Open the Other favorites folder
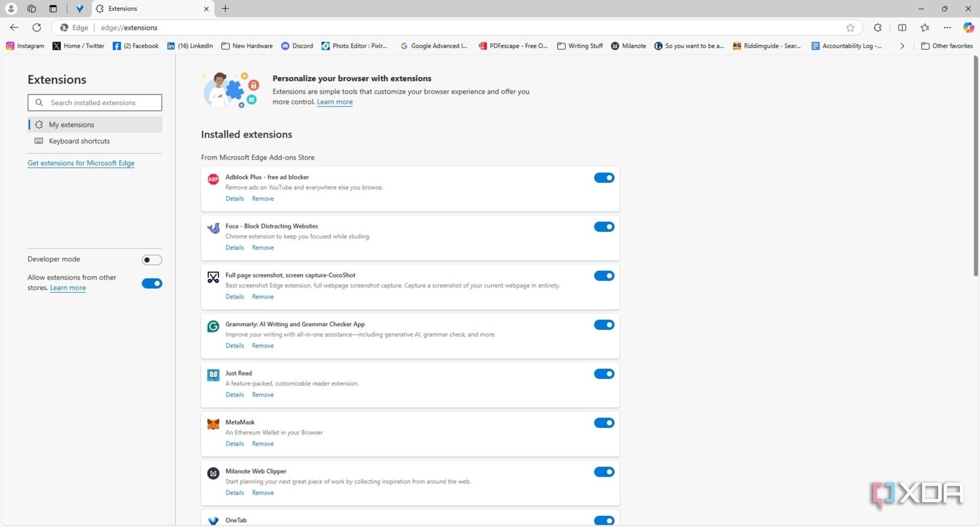980x527 pixels. pyautogui.click(x=946, y=45)
